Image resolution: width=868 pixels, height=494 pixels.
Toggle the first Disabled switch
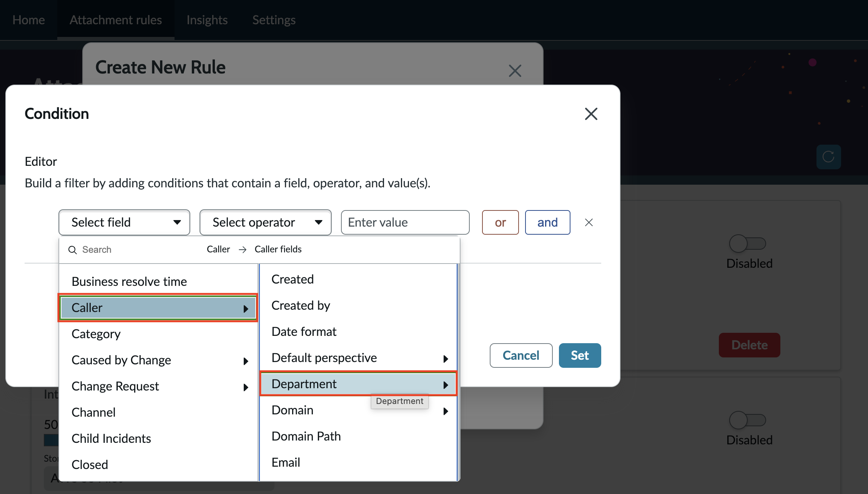click(x=747, y=244)
